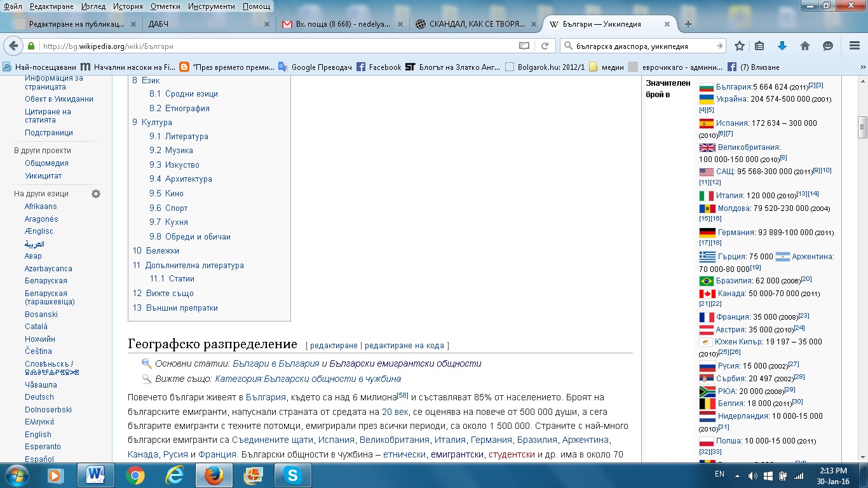Click the Firefox back arrow button
868x488 pixels.
13,46
